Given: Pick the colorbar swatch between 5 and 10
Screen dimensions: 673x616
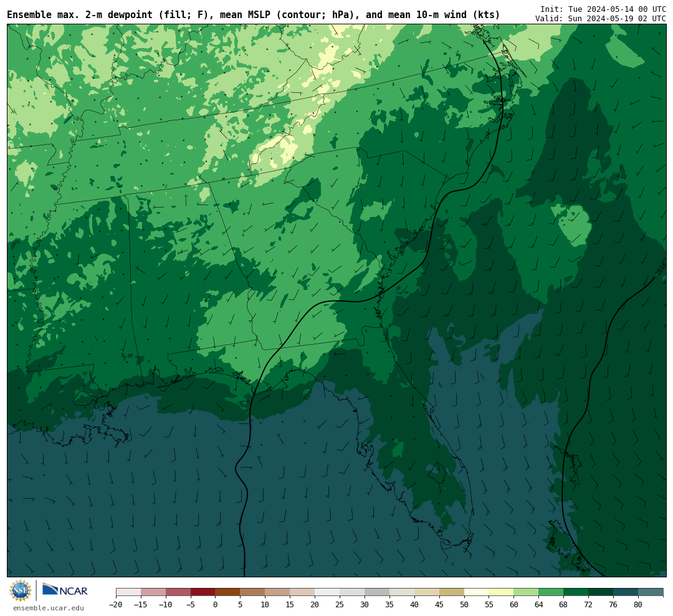Looking at the screenshot, I should (x=253, y=592).
